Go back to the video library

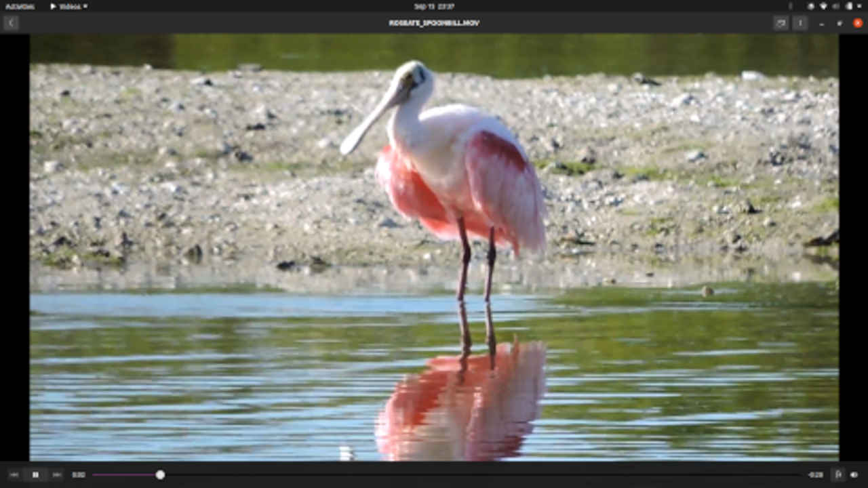11,23
